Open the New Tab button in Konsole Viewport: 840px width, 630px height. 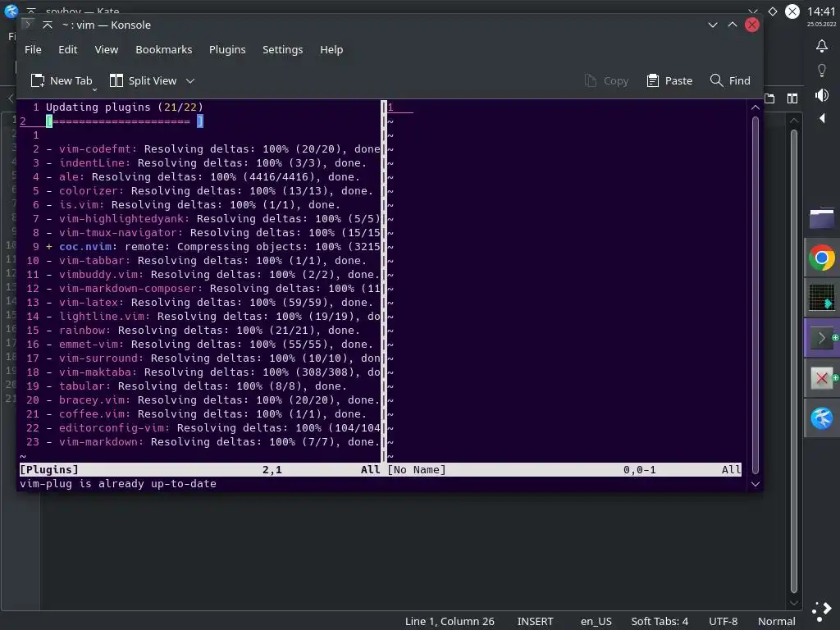(x=62, y=81)
